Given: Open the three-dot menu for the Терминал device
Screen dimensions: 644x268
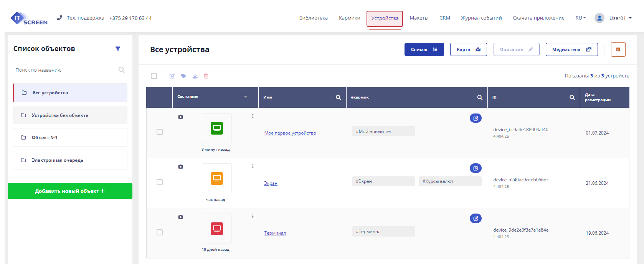Looking at the screenshot, I should 253,217.
